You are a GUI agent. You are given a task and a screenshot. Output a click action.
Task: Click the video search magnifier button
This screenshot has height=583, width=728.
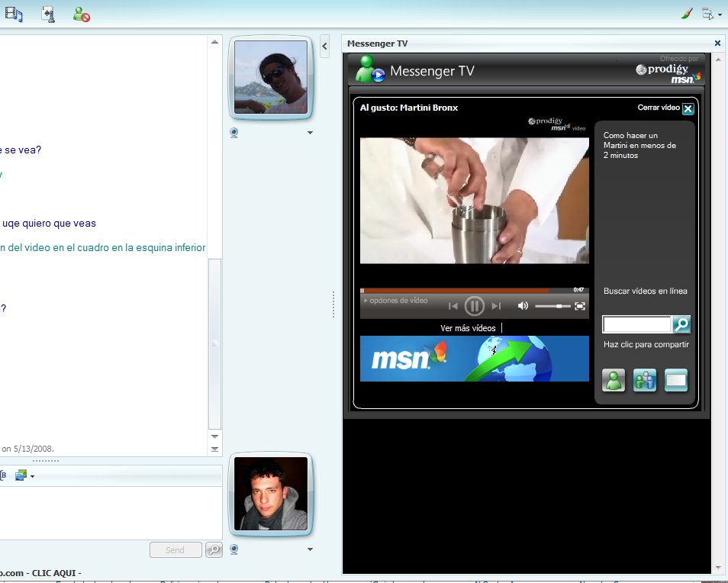pos(681,325)
